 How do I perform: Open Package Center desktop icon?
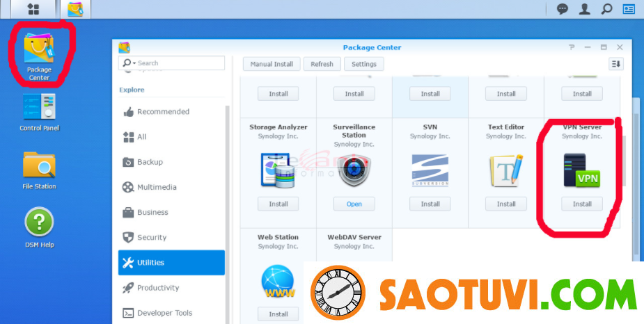[x=39, y=50]
